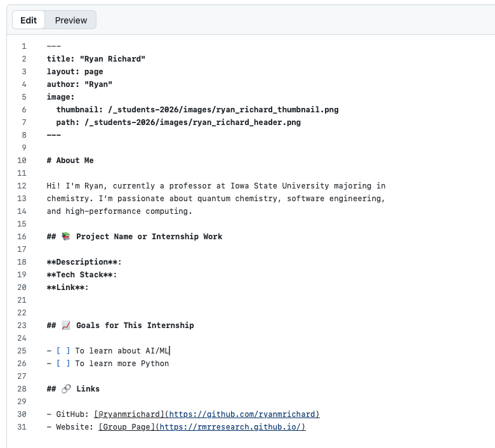The height and width of the screenshot is (448, 495).
Task: Click the books emoji in Project heading
Action: pyautogui.click(x=66, y=237)
